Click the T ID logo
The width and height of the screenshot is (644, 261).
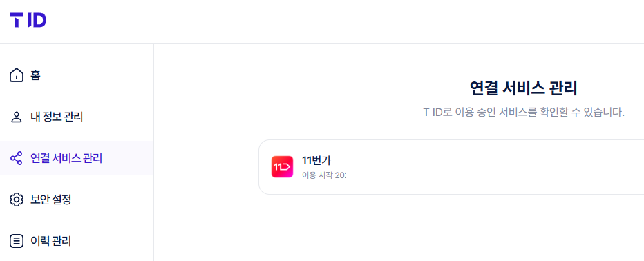point(28,20)
